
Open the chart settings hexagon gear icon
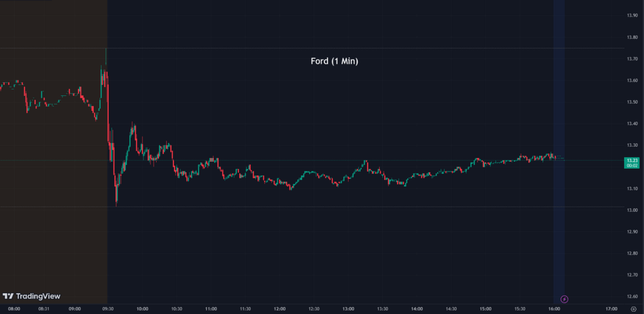click(x=634, y=309)
